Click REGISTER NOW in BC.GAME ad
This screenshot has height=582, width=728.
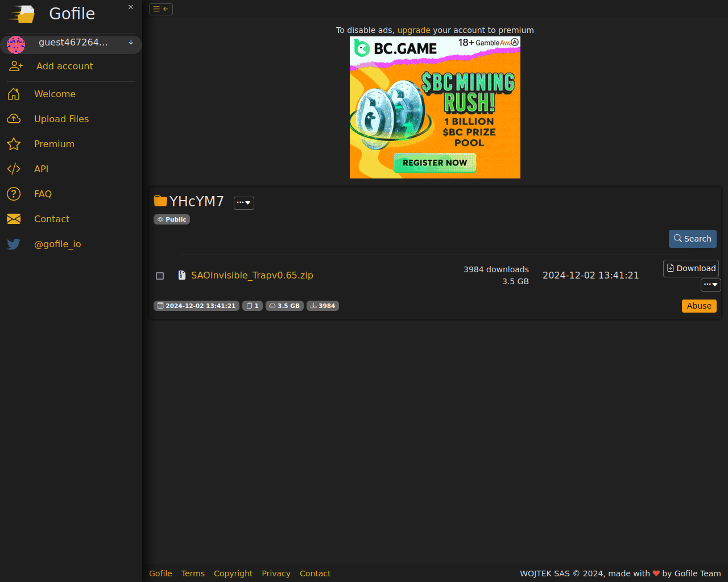(x=435, y=163)
